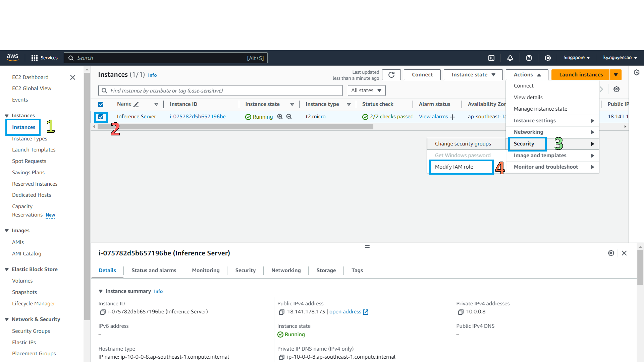Click the Launch instances button
Viewport: 644px width, 362px height.
581,75
